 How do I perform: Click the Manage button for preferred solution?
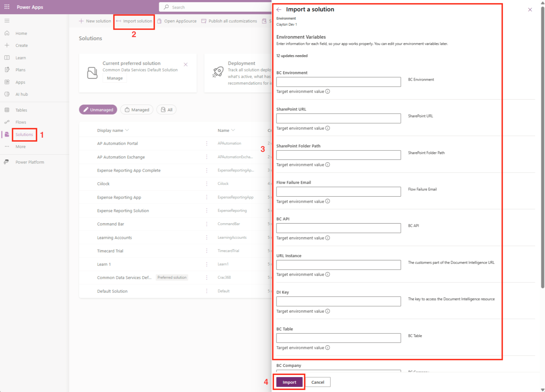pos(115,78)
